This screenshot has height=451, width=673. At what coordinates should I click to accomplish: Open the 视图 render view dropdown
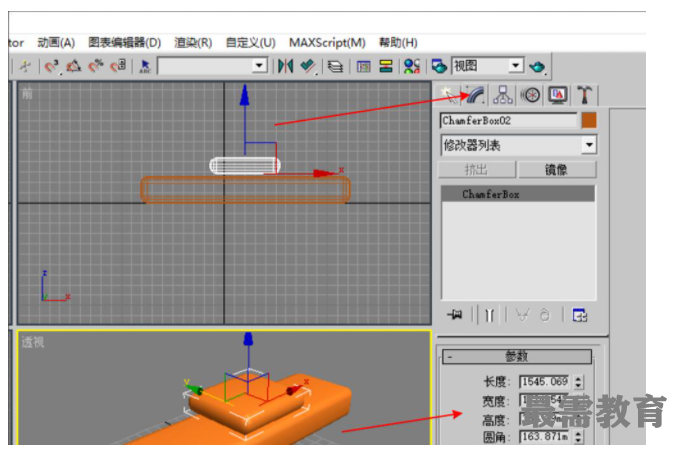[x=515, y=66]
